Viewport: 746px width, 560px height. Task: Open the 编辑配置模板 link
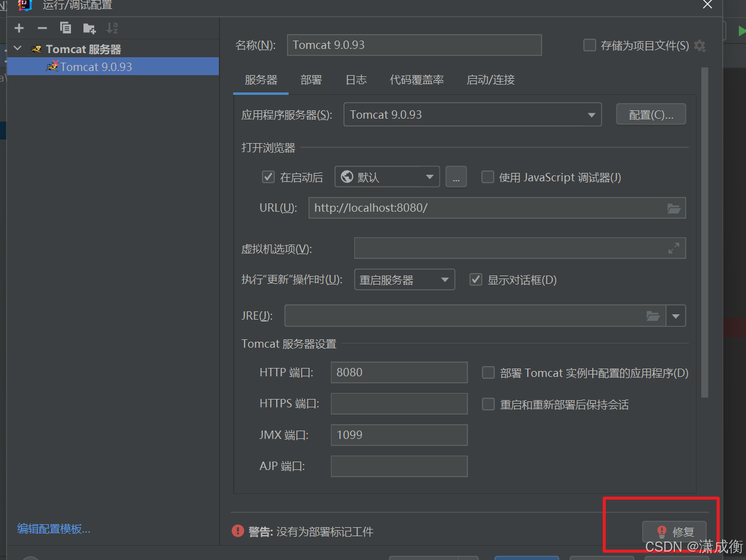[54, 529]
